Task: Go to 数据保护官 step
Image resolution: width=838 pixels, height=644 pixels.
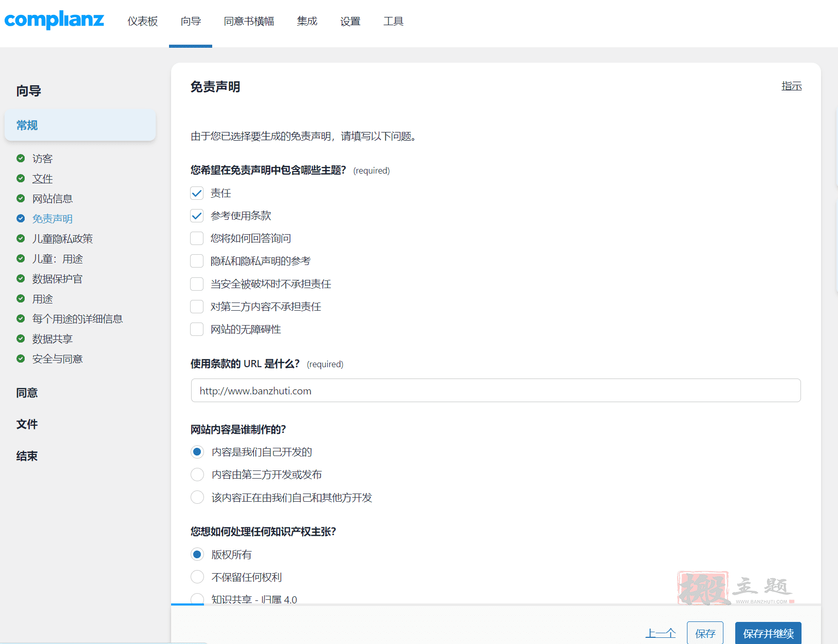Action: coord(58,279)
